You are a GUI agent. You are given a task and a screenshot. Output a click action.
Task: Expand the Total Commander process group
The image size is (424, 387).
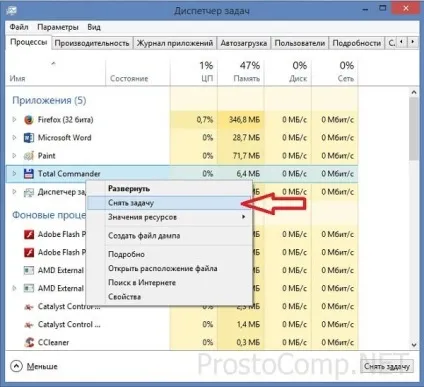(x=14, y=173)
